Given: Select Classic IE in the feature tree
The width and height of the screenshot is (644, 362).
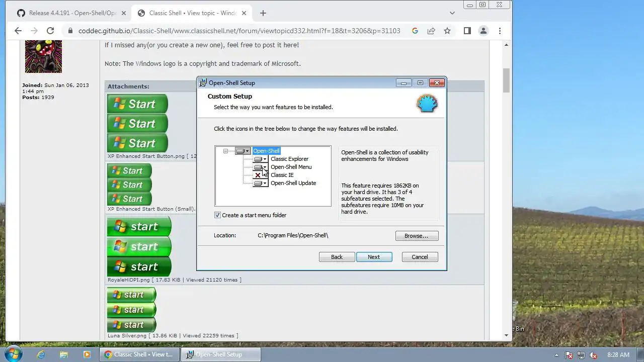Looking at the screenshot, I should (x=282, y=175).
